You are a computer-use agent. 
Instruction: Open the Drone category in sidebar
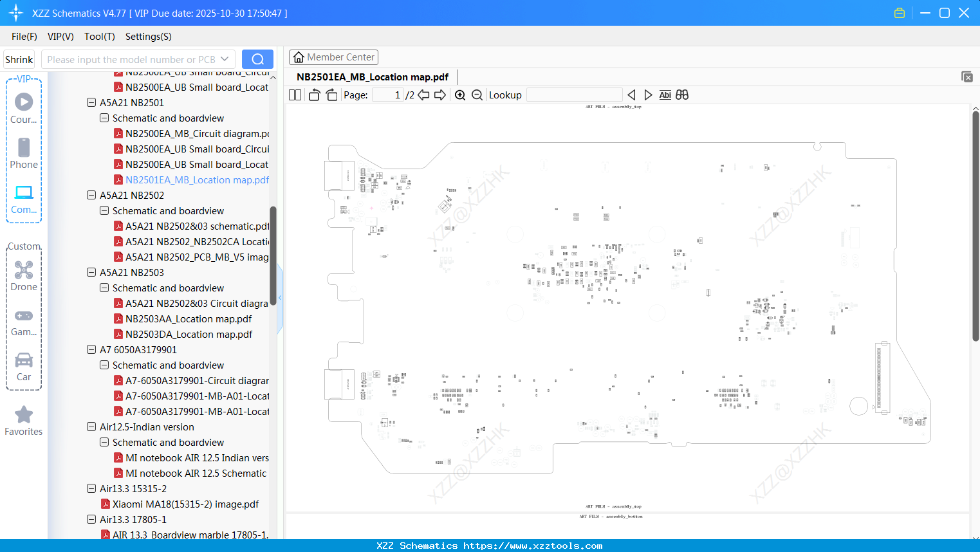[24, 276]
